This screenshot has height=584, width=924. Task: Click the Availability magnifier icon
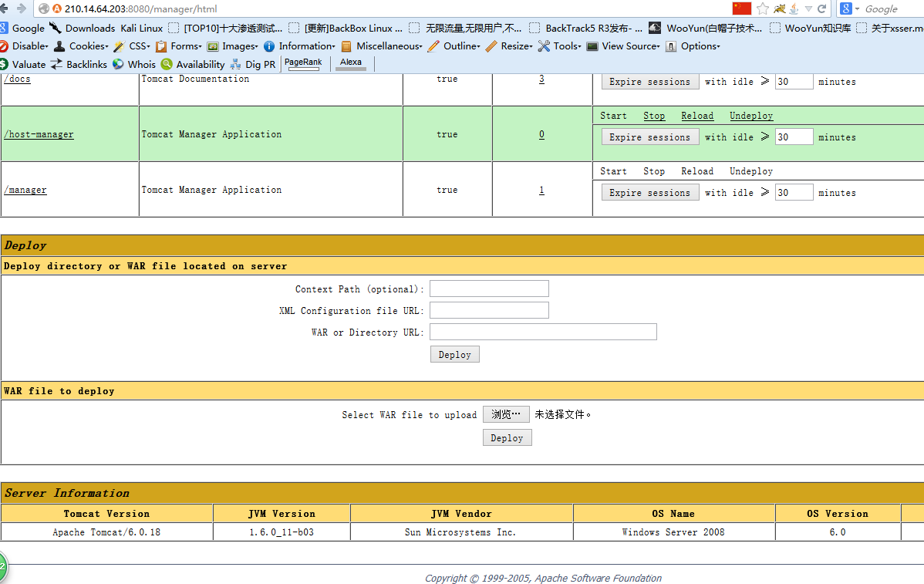(167, 64)
